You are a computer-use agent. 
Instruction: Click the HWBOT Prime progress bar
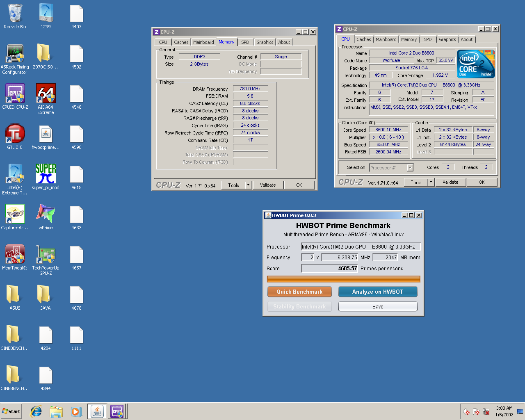pos(344,279)
